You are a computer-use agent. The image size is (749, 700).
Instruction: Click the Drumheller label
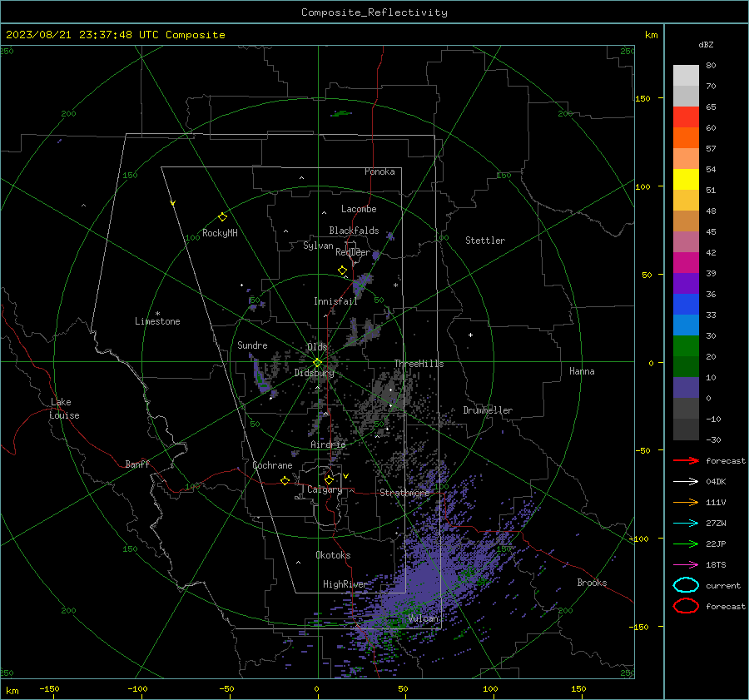[488, 410]
